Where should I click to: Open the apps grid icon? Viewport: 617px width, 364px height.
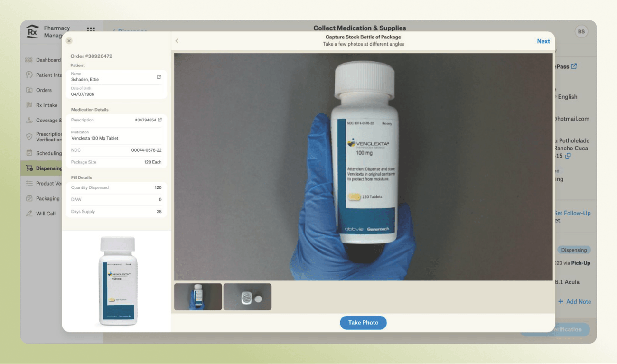(x=91, y=29)
